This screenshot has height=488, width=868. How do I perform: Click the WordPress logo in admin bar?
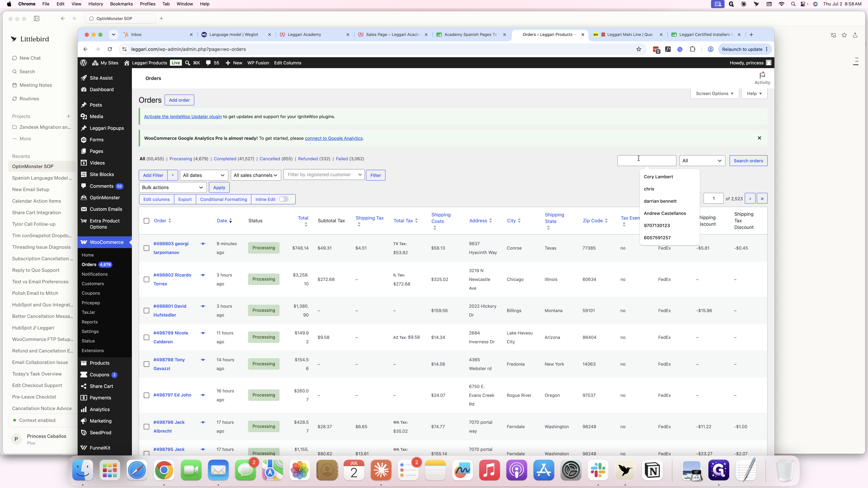tap(84, 63)
